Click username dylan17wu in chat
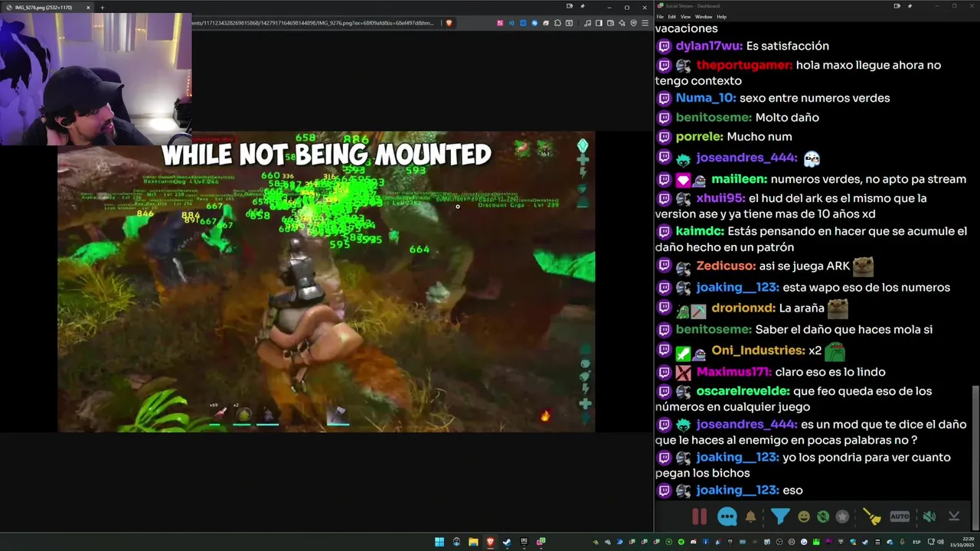This screenshot has height=551, width=980. click(x=709, y=46)
